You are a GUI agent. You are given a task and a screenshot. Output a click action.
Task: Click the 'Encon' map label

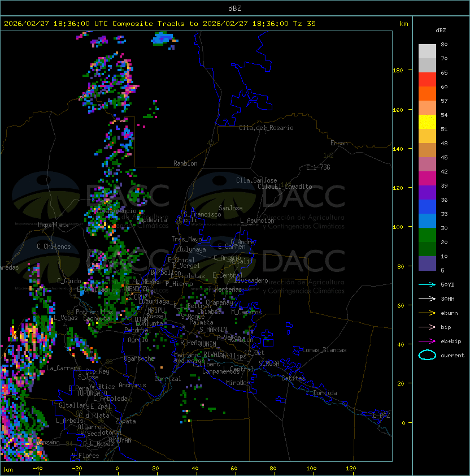click(339, 143)
